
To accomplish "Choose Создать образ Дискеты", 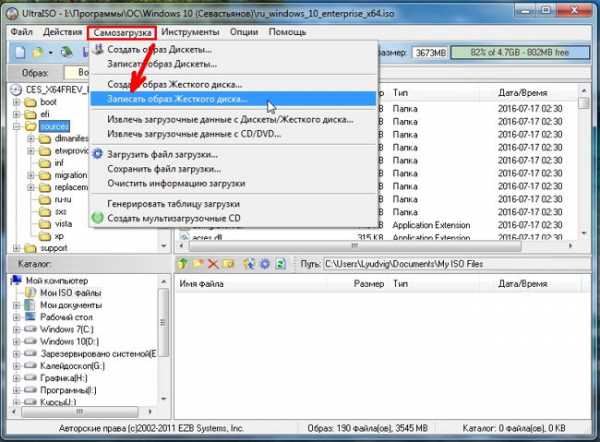I will point(233,49).
